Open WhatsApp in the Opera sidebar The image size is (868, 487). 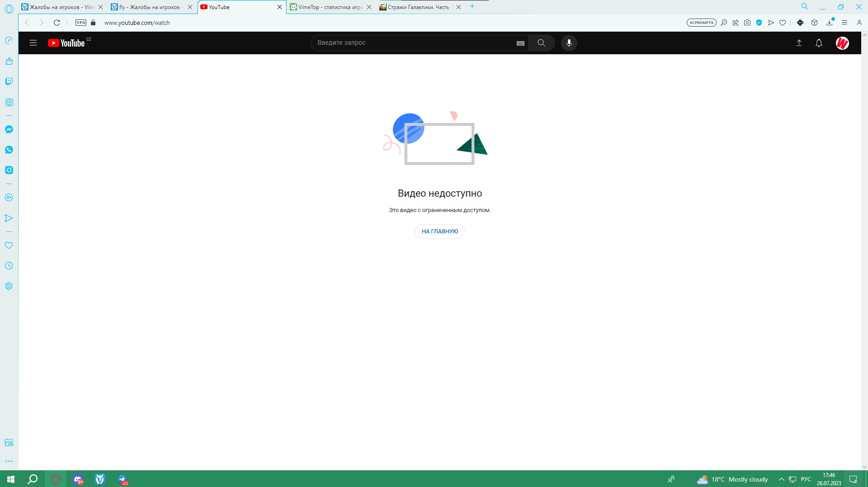click(9, 150)
